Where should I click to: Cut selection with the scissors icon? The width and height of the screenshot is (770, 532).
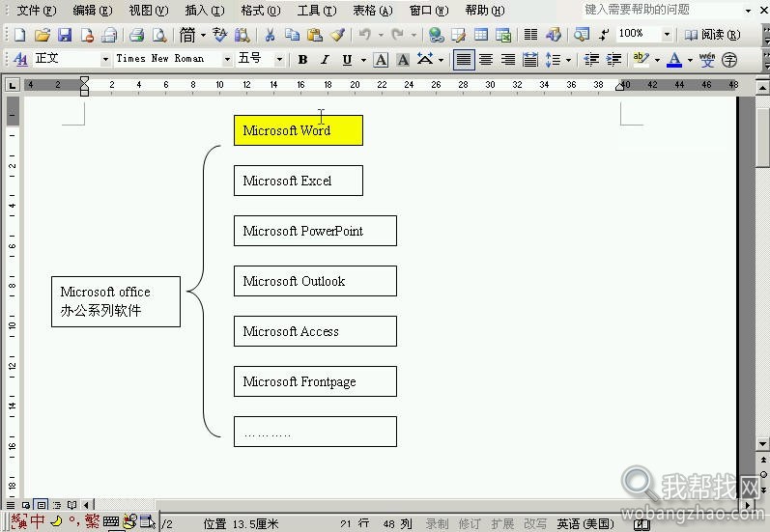point(270,35)
